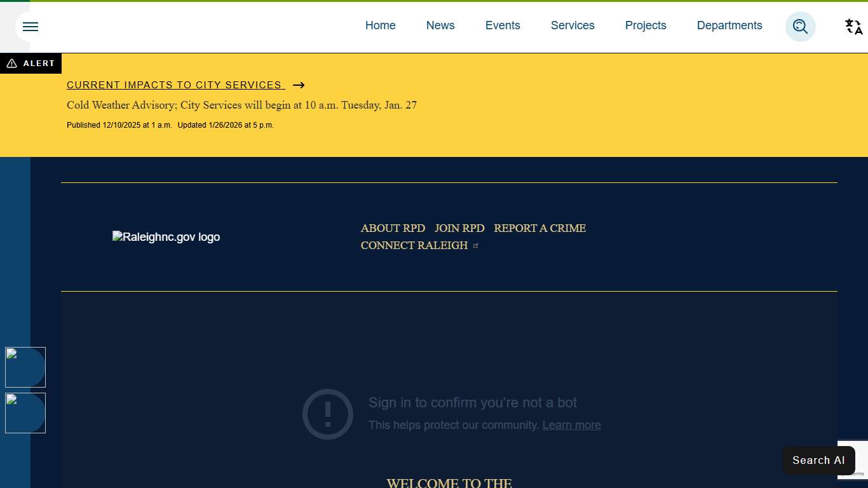This screenshot has height=488, width=868.
Task: Go to the Home page
Action: 380,25
